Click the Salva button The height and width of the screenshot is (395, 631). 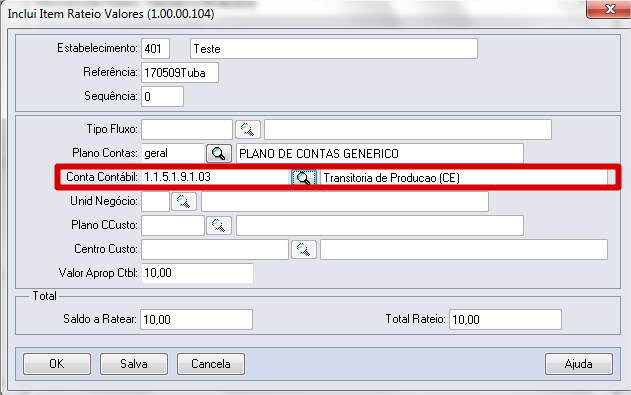[x=134, y=364]
